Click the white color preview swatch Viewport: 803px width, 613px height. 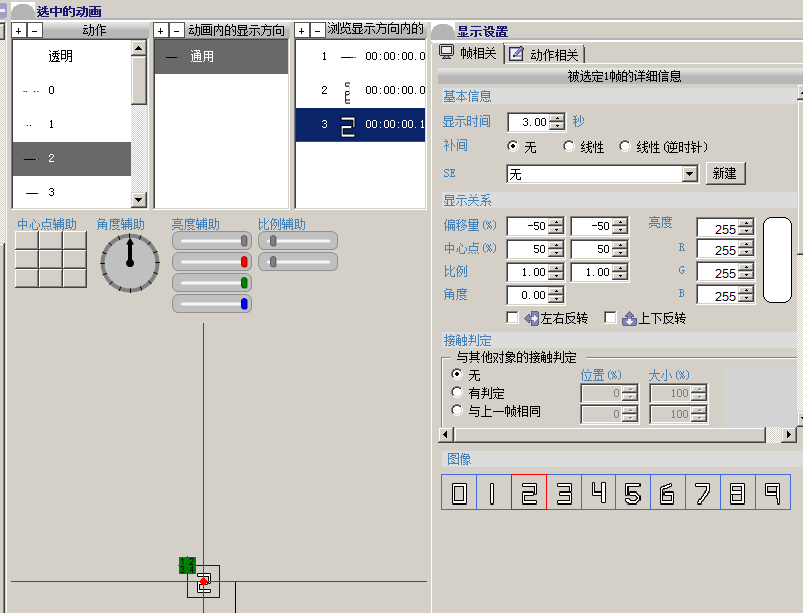pos(777,260)
